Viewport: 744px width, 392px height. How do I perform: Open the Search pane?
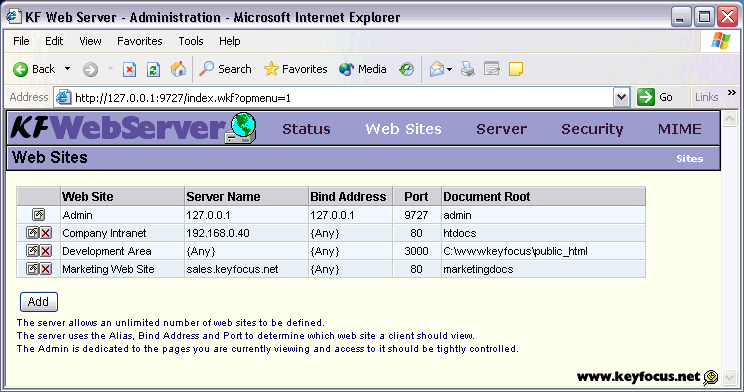pyautogui.click(x=225, y=69)
